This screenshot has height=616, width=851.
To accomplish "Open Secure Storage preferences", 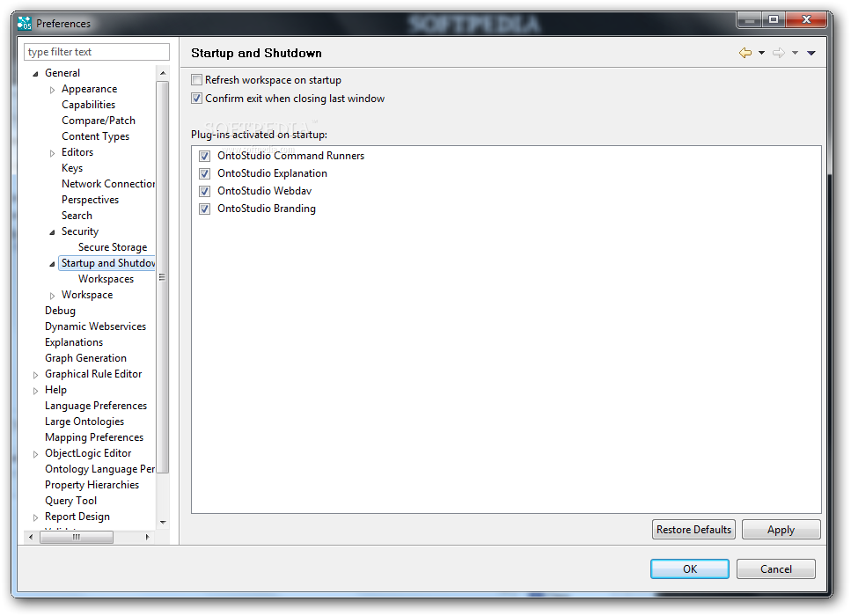I will [x=113, y=247].
